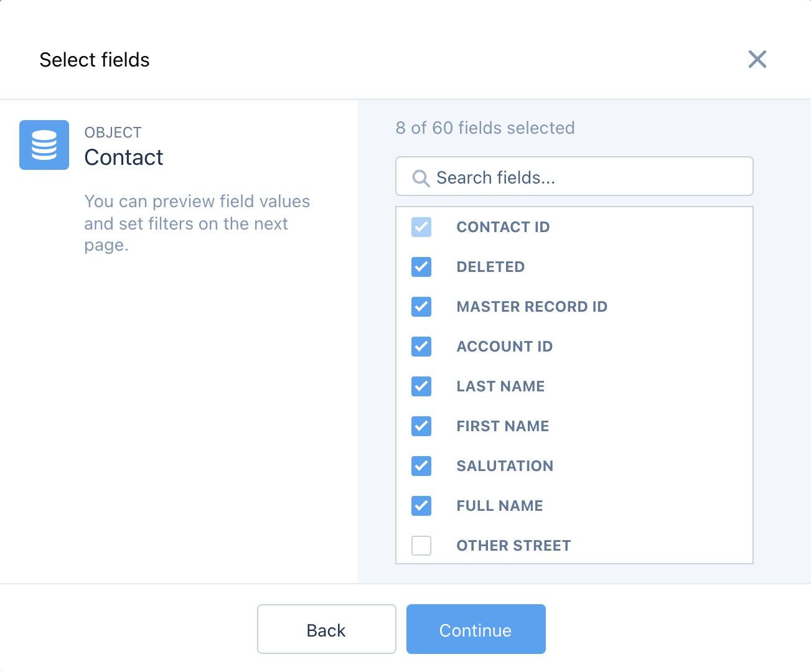
Task: Click the disabled Contact ID checkbox
Action: [x=421, y=227]
